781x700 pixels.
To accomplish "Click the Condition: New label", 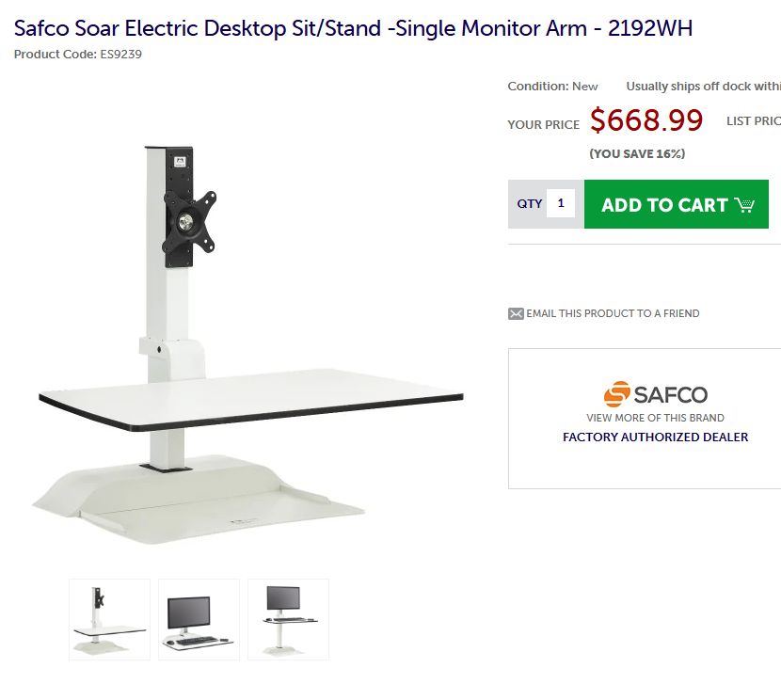I will coord(552,87).
